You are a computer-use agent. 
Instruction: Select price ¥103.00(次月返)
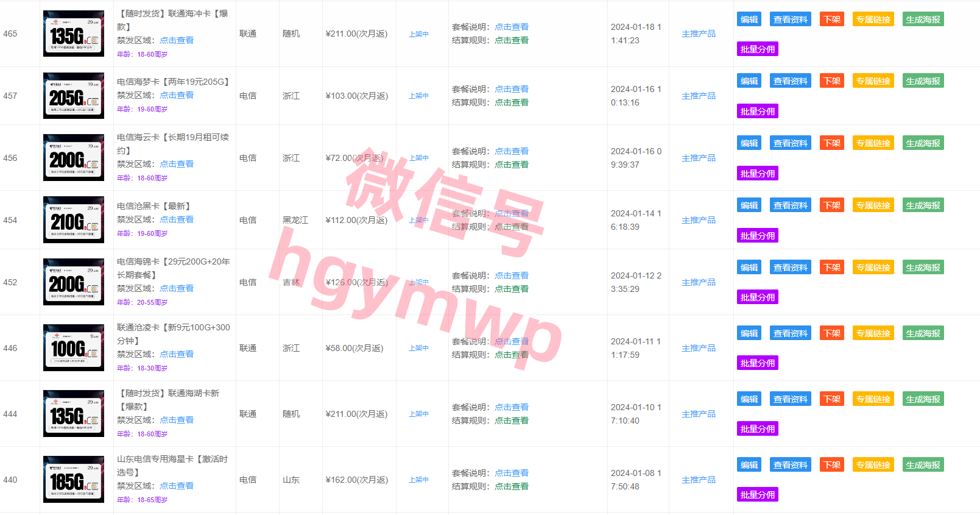(x=356, y=96)
